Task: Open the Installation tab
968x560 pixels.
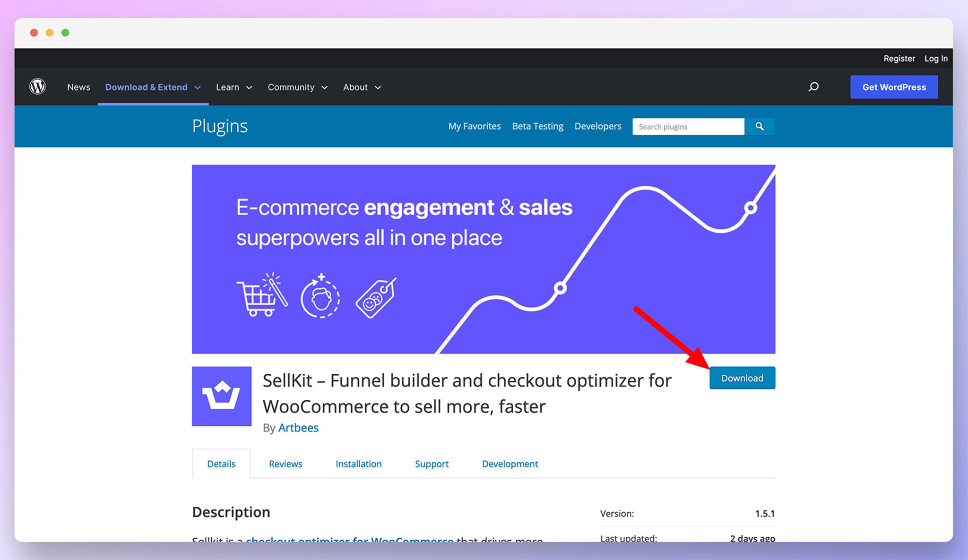Action: 358,464
